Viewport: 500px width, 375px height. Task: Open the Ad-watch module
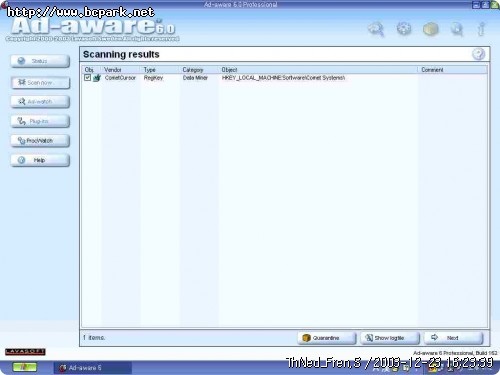(40, 102)
